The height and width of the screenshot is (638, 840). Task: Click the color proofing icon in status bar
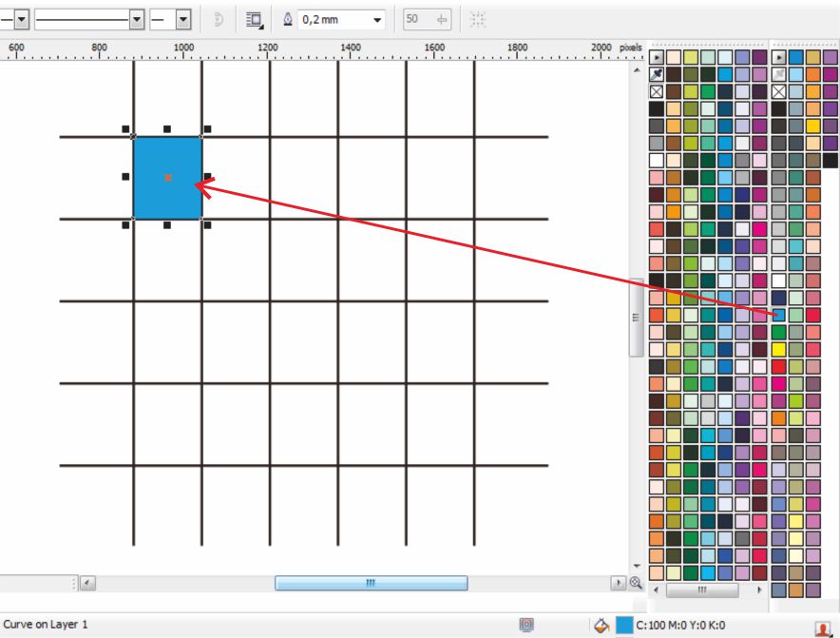coord(525,624)
